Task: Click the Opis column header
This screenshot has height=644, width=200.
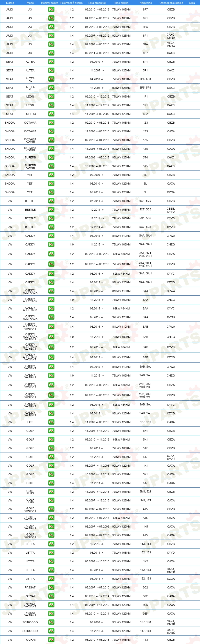Action: pyautogui.click(x=192, y=3)
